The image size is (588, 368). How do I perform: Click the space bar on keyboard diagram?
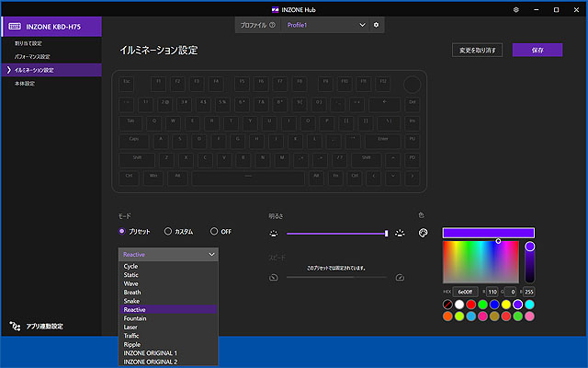click(x=248, y=178)
